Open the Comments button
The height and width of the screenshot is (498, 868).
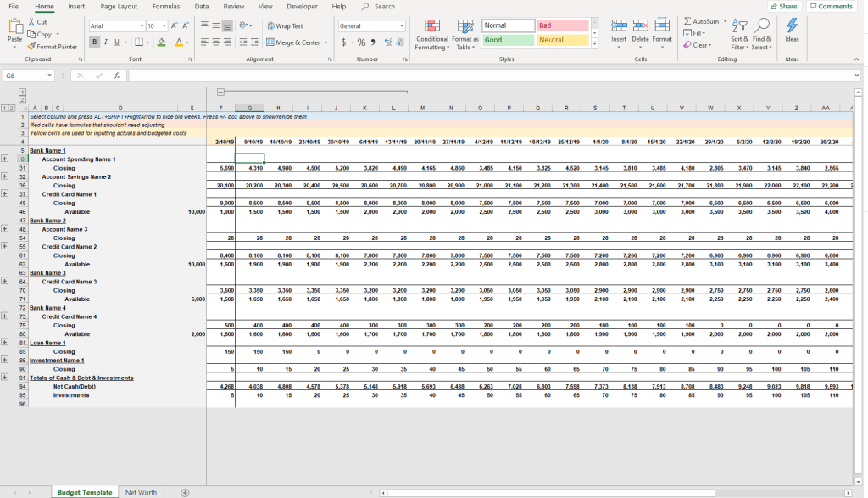pos(831,6)
